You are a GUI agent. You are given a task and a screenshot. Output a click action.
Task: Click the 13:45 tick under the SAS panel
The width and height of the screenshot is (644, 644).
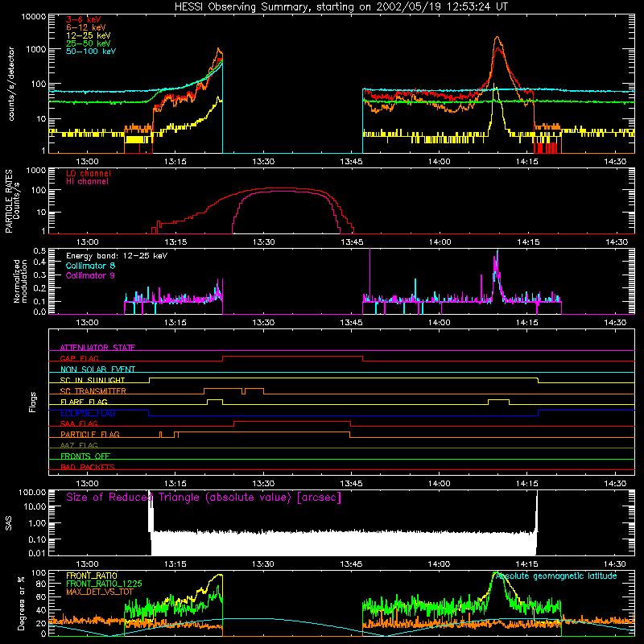pyautogui.click(x=351, y=564)
